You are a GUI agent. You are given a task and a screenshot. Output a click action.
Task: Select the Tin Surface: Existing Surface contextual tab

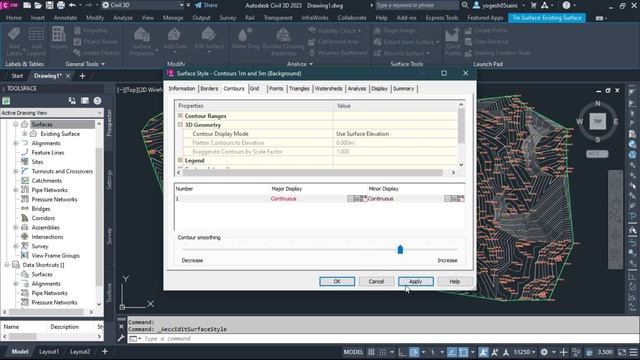[x=547, y=18]
